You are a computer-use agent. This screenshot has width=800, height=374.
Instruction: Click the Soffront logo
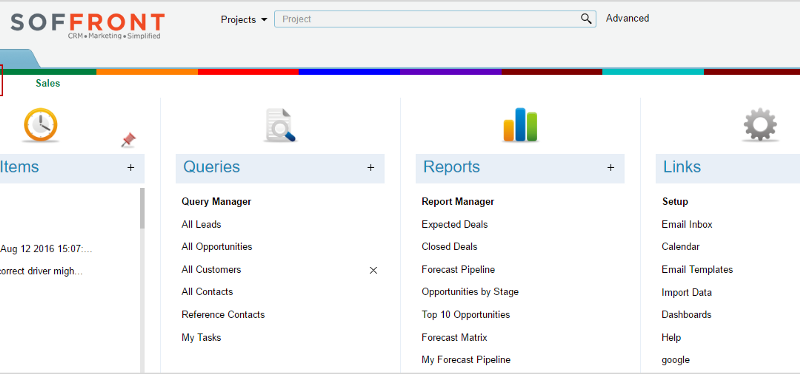click(x=87, y=26)
